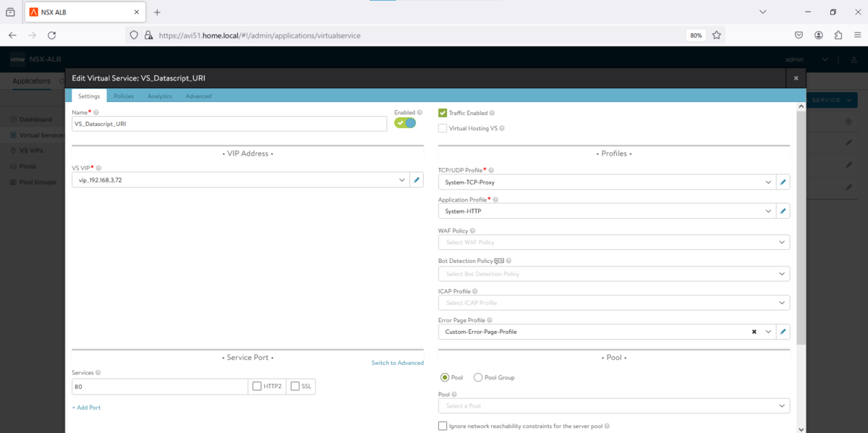
Task: Click the Services port 80 field
Action: [161, 387]
